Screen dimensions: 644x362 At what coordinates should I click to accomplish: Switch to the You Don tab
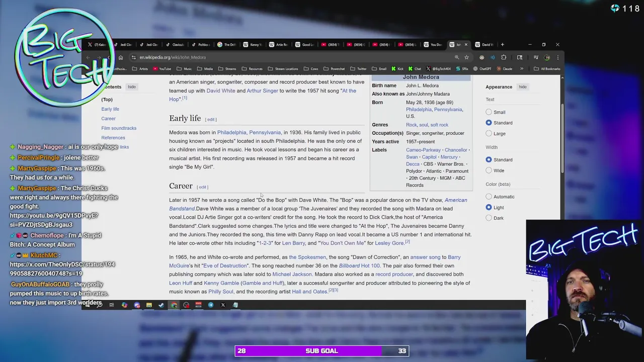[x=433, y=45]
